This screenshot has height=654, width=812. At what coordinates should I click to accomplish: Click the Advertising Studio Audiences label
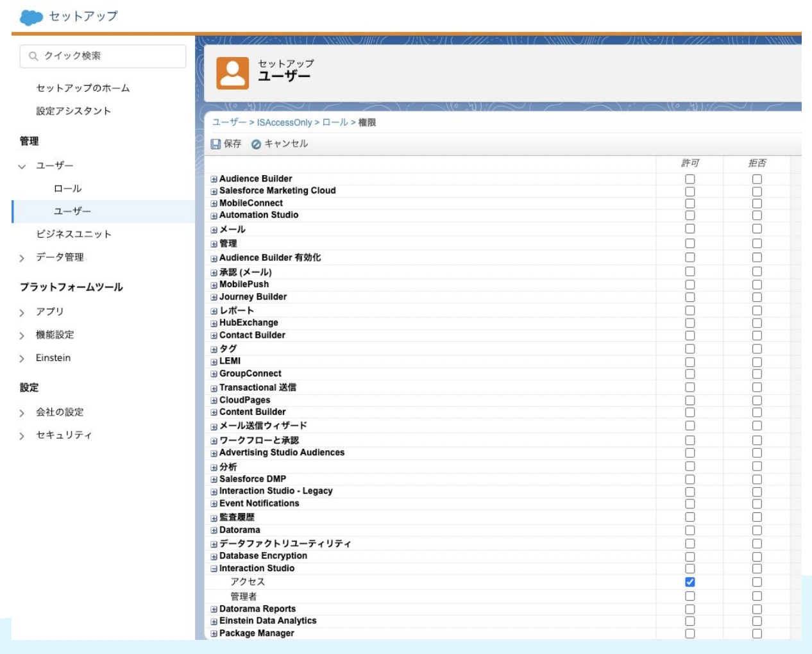[282, 453]
